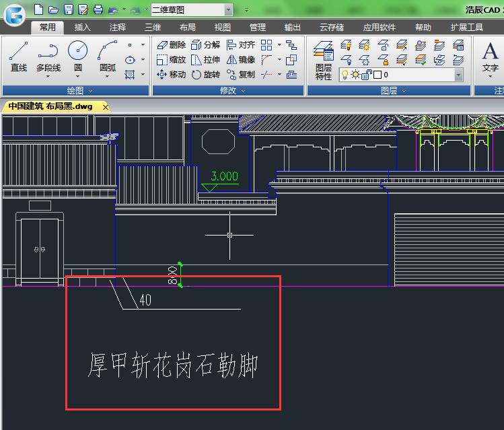This screenshot has width=504, height=430.
Task: Toggle layer 0 freeze sun icon
Action: 355,75
